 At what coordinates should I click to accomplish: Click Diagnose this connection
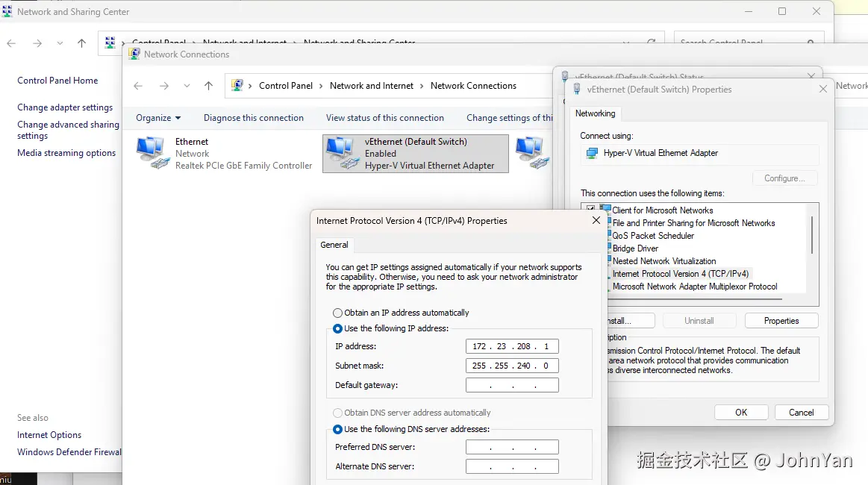(254, 118)
